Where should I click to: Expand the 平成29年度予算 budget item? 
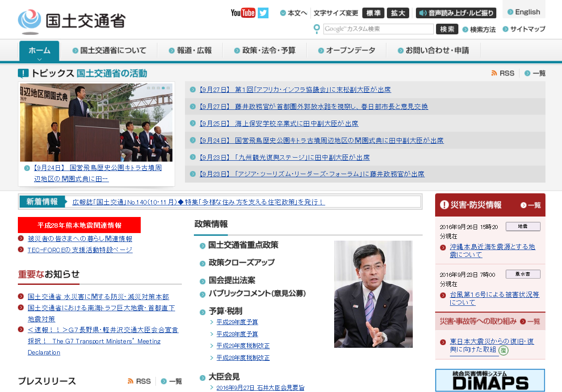click(x=237, y=322)
